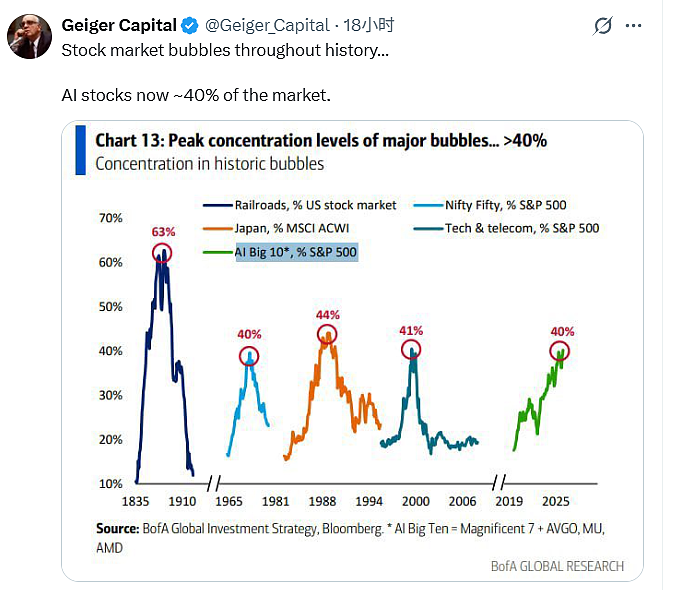Viewport: 675px width, 590px height.
Task: Click the highlighted AI Big 10 legend label
Action: click(x=296, y=252)
